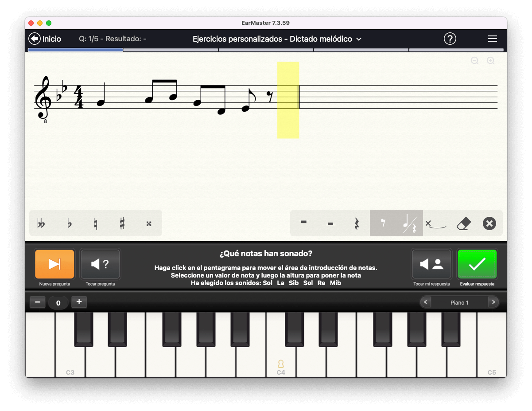Viewport: 532px width, 411px height.
Task: Select the eraser tool
Action: tap(463, 223)
